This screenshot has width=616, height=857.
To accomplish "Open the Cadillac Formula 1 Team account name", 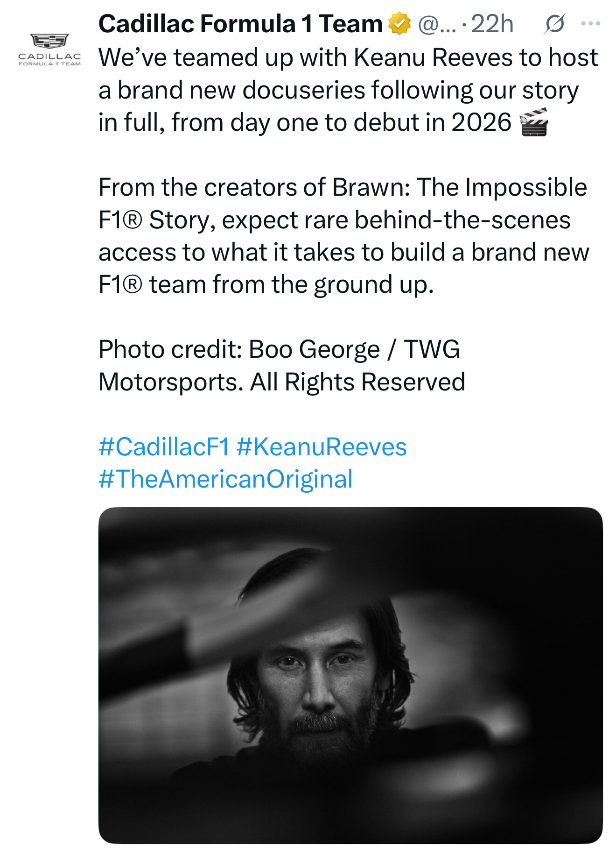I will point(240,24).
